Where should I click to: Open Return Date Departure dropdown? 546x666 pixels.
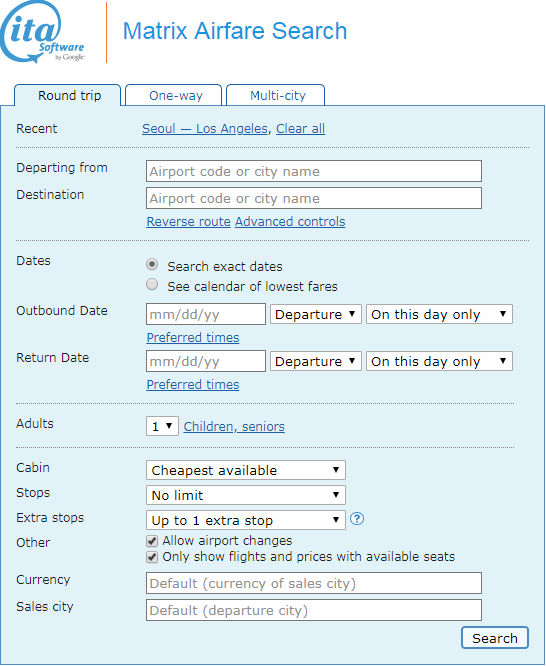(316, 361)
